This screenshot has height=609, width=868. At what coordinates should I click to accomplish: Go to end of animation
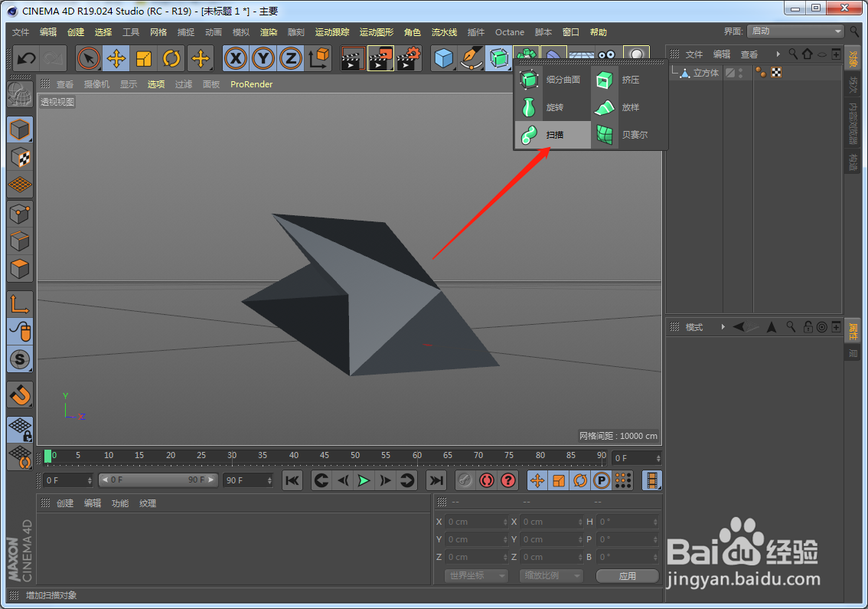436,480
